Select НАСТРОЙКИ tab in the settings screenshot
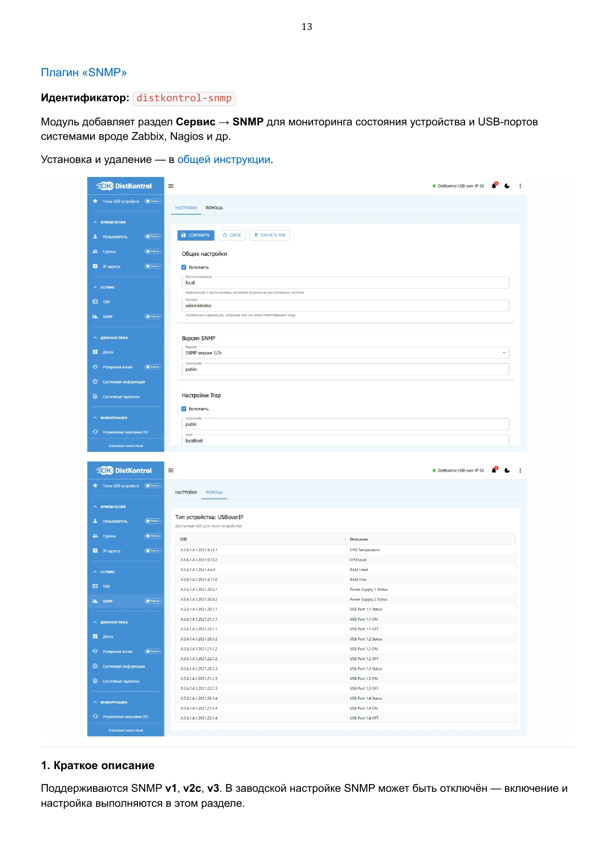Screen dimensions: 614x868 click(x=186, y=208)
